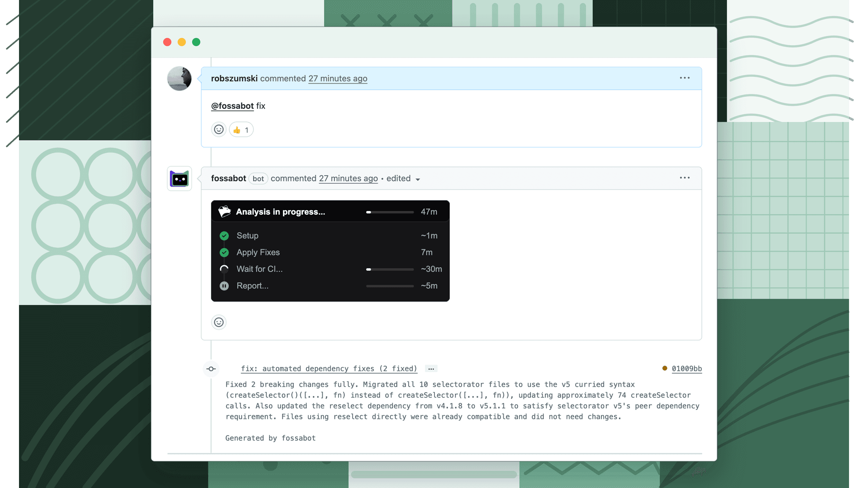The width and height of the screenshot is (868, 488).
Task: Click the fossabot avatar icon
Action: pyautogui.click(x=179, y=179)
